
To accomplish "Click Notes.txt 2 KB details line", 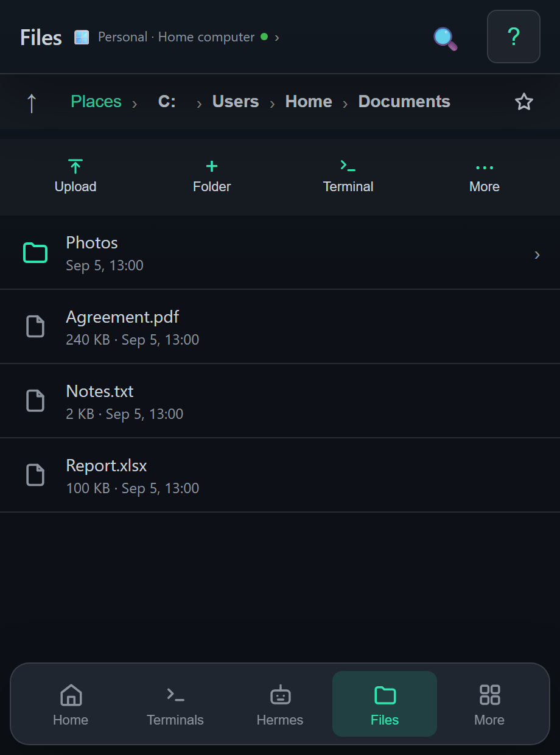I will (125, 414).
